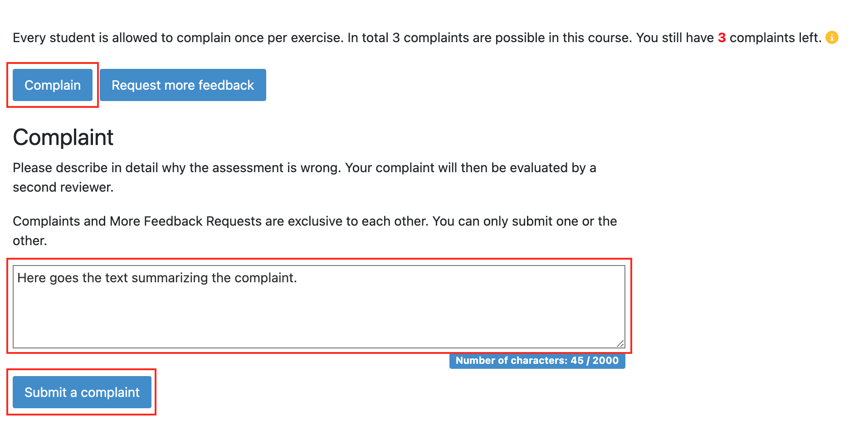Select Request more feedback
The image size is (868, 425).
[183, 85]
